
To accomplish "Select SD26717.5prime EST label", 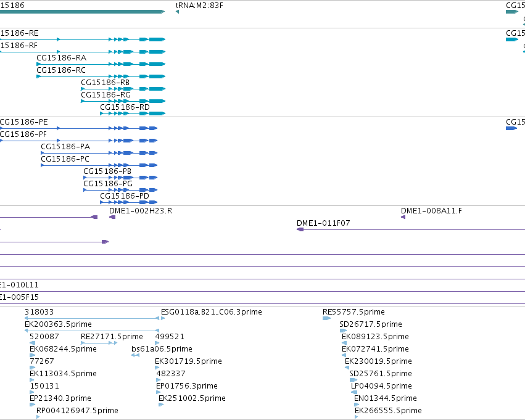I will (x=371, y=324).
